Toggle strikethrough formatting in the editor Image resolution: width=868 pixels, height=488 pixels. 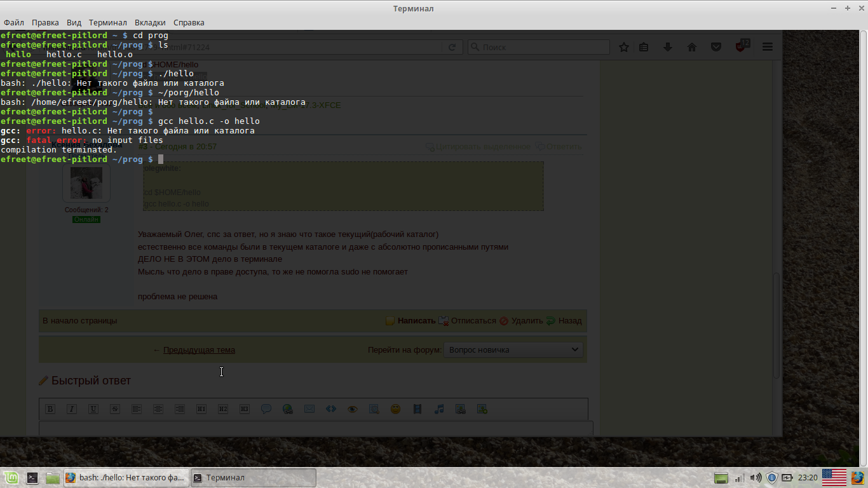pyautogui.click(x=115, y=409)
